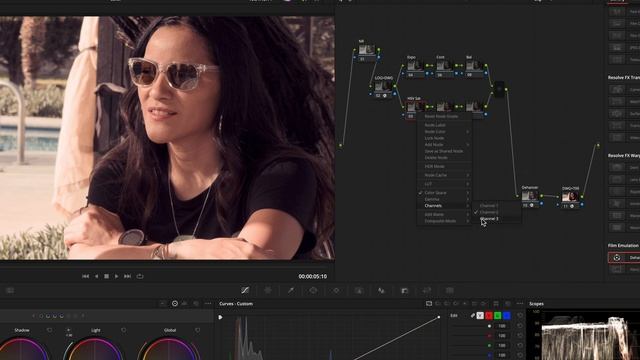640x360 pixels.
Task: Open the Tracker palette icon
Action: [x=336, y=290]
